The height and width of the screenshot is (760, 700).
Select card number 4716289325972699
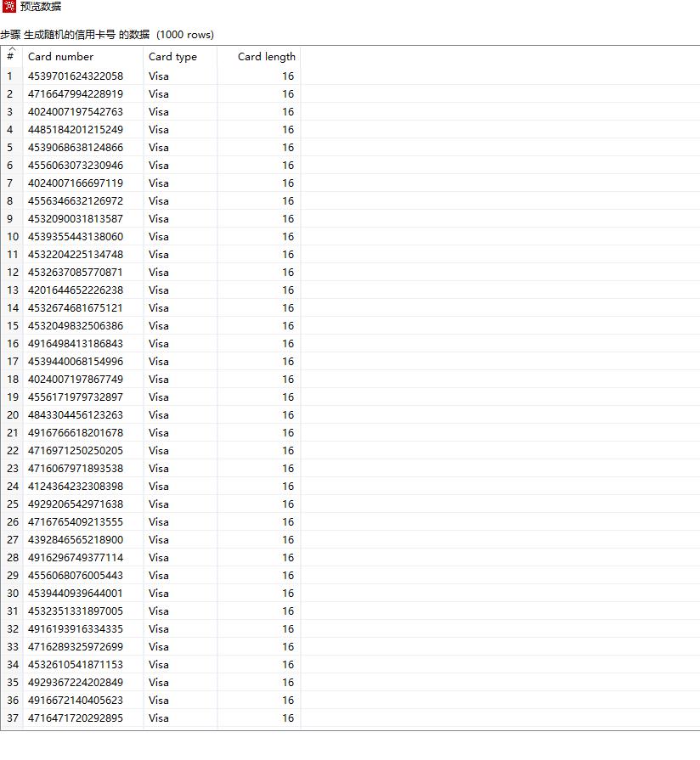pyautogui.click(x=76, y=647)
